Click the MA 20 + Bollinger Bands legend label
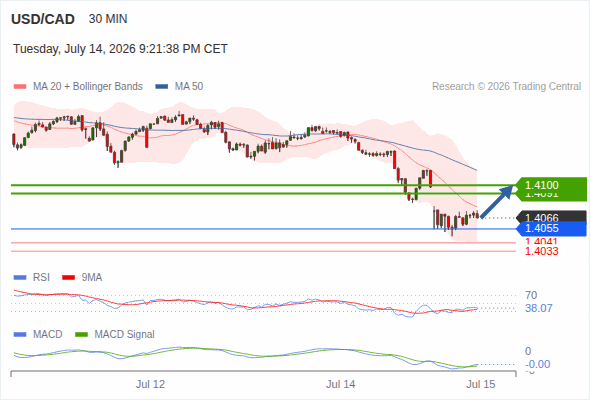590x400 pixels. pos(88,87)
